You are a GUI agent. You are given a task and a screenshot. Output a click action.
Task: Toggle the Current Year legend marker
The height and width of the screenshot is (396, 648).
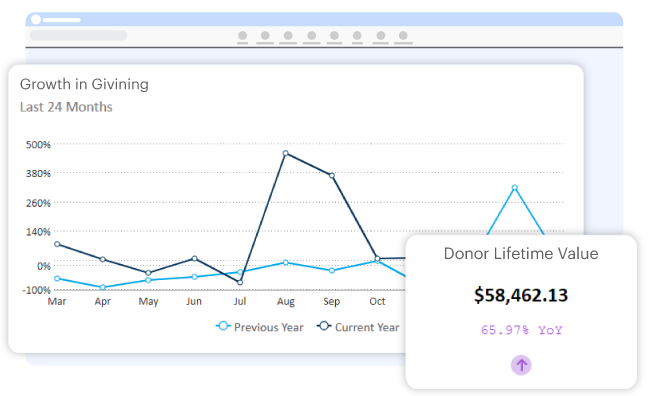click(324, 326)
